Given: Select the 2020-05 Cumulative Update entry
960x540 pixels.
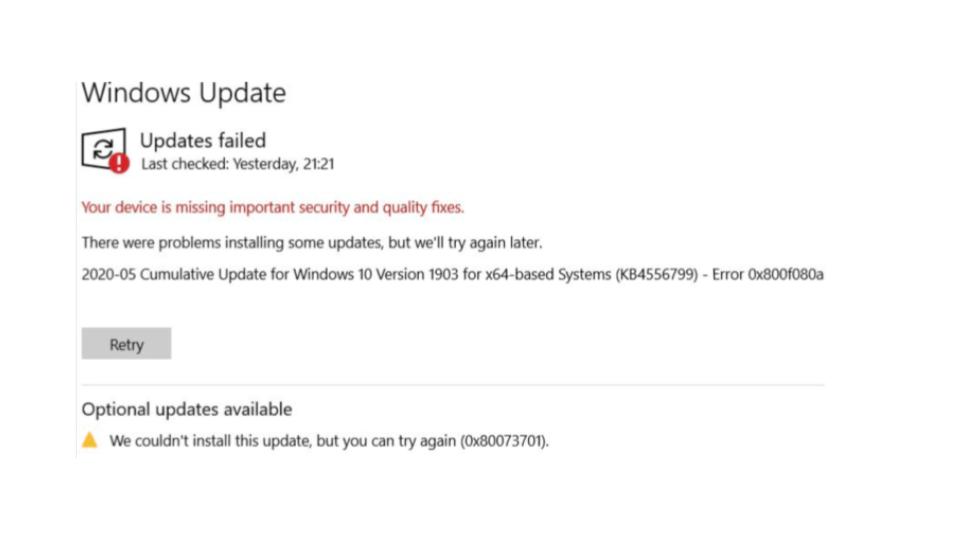Looking at the screenshot, I should [452, 274].
